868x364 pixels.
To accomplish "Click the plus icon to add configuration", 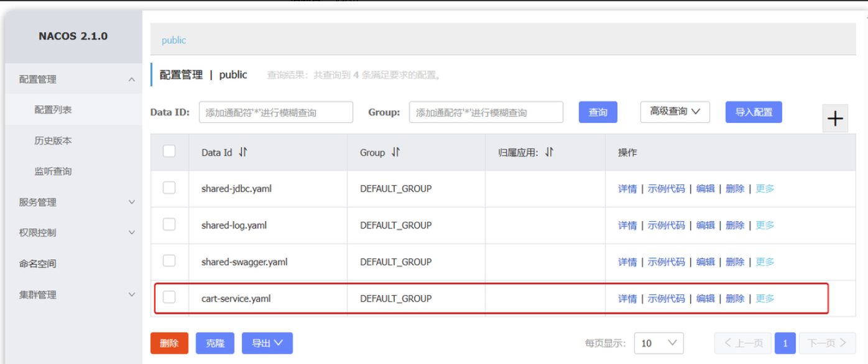I will [x=835, y=118].
